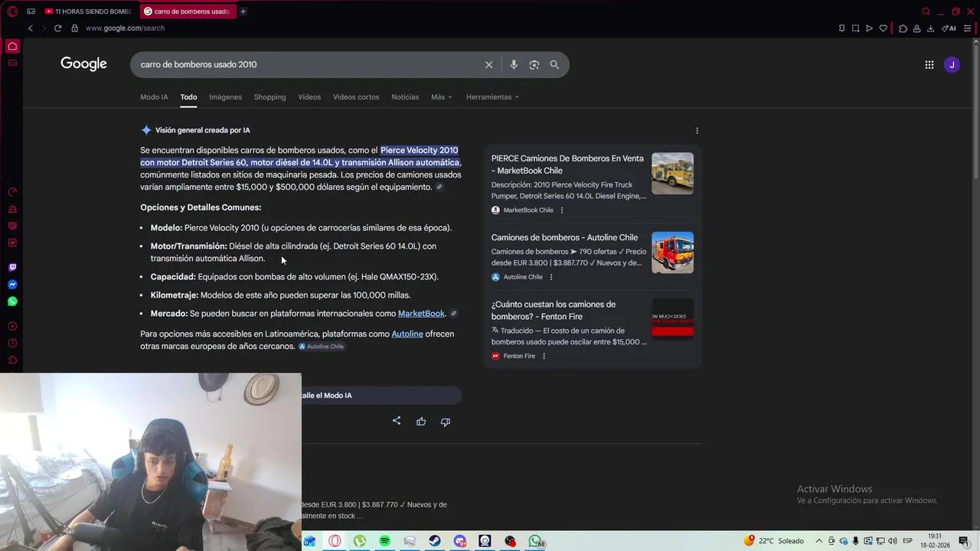
Task: Open ¿Cuánto cuestan los camiones result
Action: (x=554, y=311)
